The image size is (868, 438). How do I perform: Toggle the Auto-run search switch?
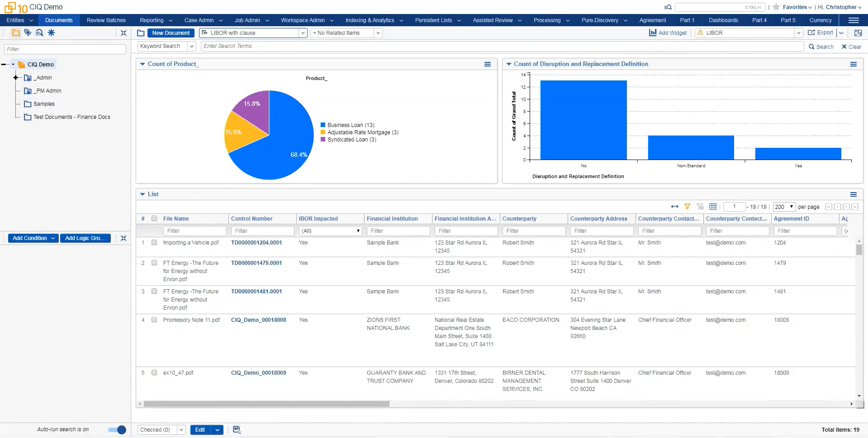click(117, 430)
